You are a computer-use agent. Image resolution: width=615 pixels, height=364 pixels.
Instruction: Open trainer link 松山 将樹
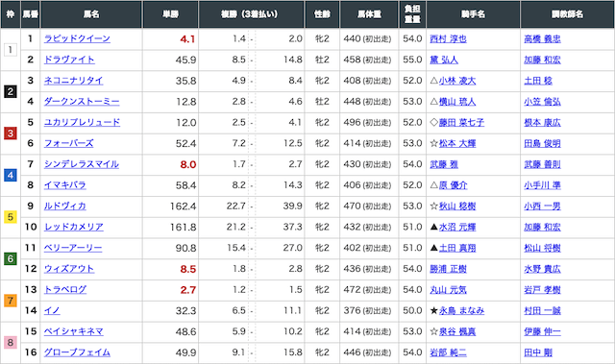pyautogui.click(x=542, y=248)
